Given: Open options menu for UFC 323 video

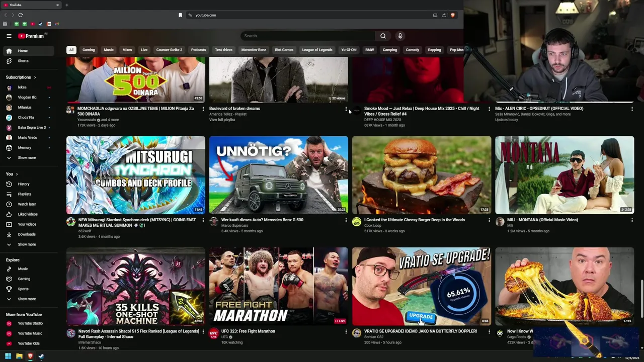Looking at the screenshot, I should 346,332.
